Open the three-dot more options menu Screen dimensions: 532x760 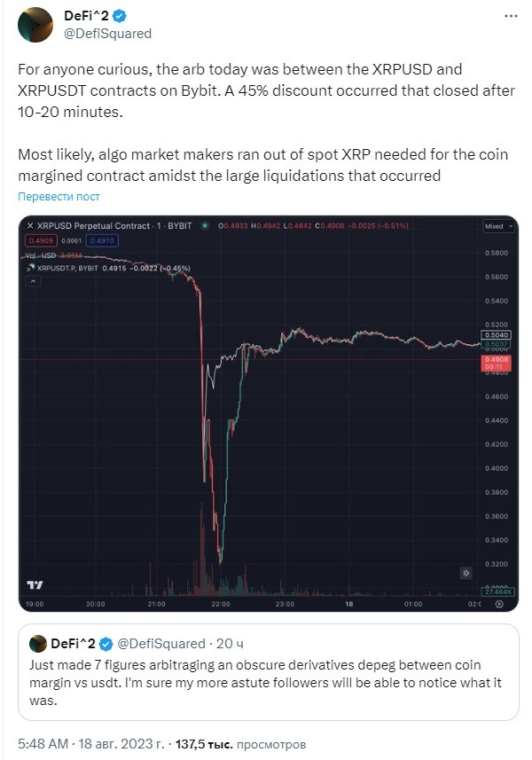pyautogui.click(x=511, y=16)
